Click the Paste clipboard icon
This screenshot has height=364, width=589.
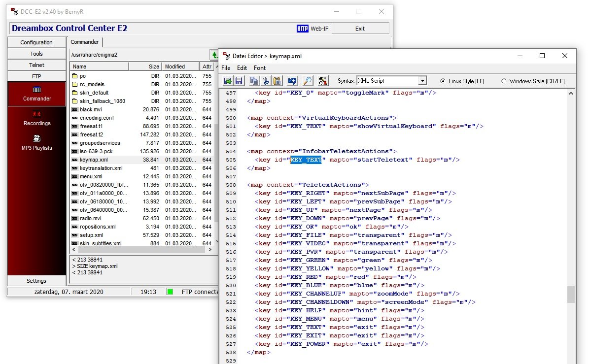pos(277,81)
